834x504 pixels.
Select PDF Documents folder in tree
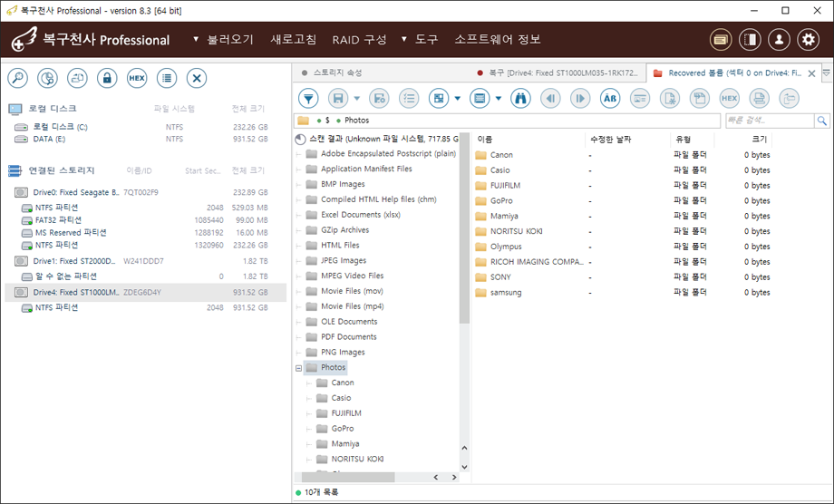pyautogui.click(x=348, y=337)
